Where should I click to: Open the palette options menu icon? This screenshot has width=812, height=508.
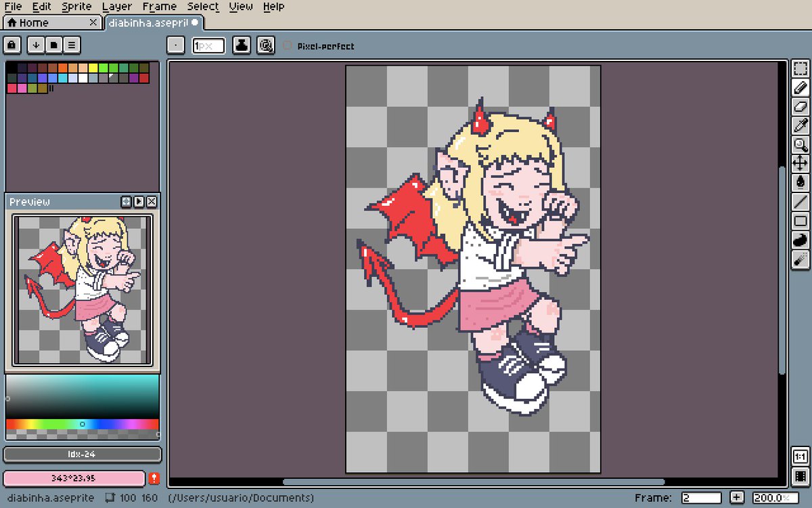[x=71, y=45]
